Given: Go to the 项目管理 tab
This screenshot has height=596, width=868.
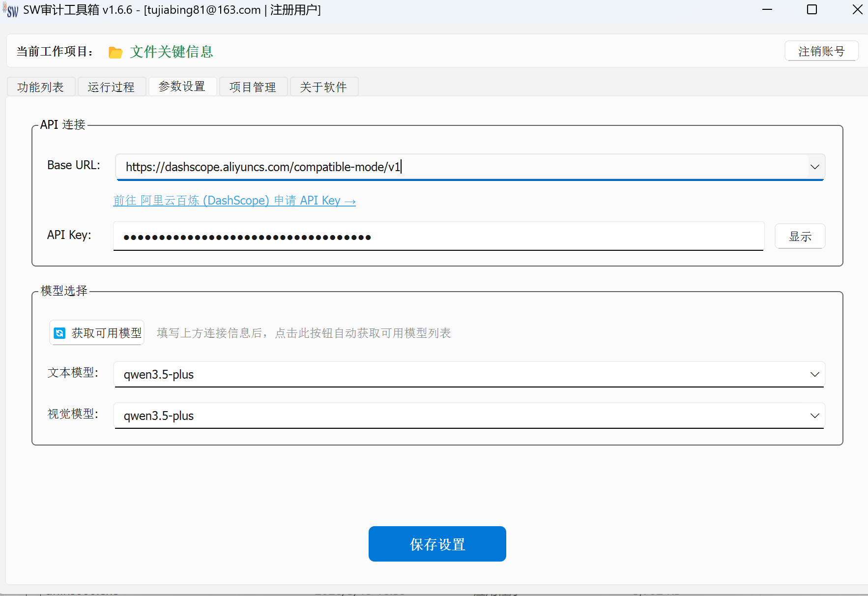Looking at the screenshot, I should [253, 87].
